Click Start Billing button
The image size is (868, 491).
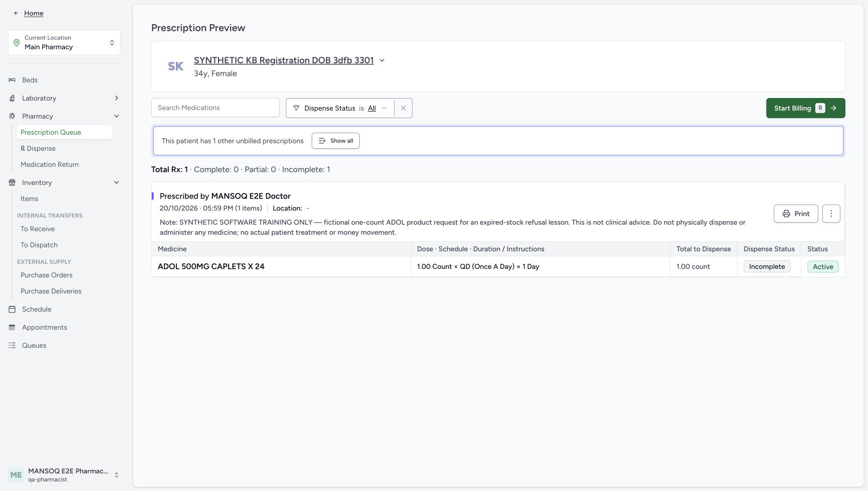tap(805, 108)
